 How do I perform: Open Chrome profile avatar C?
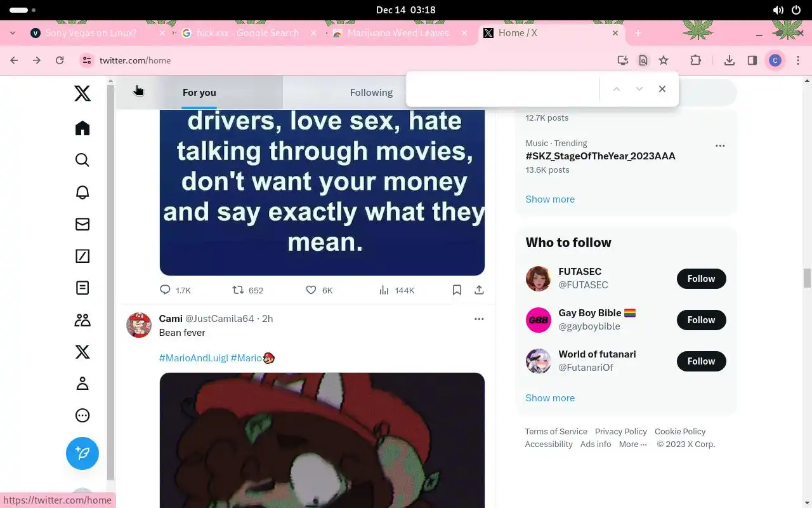pyautogui.click(x=775, y=60)
